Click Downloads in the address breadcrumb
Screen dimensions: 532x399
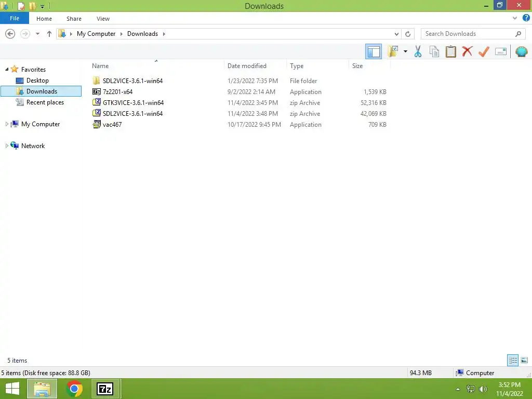pyautogui.click(x=142, y=34)
